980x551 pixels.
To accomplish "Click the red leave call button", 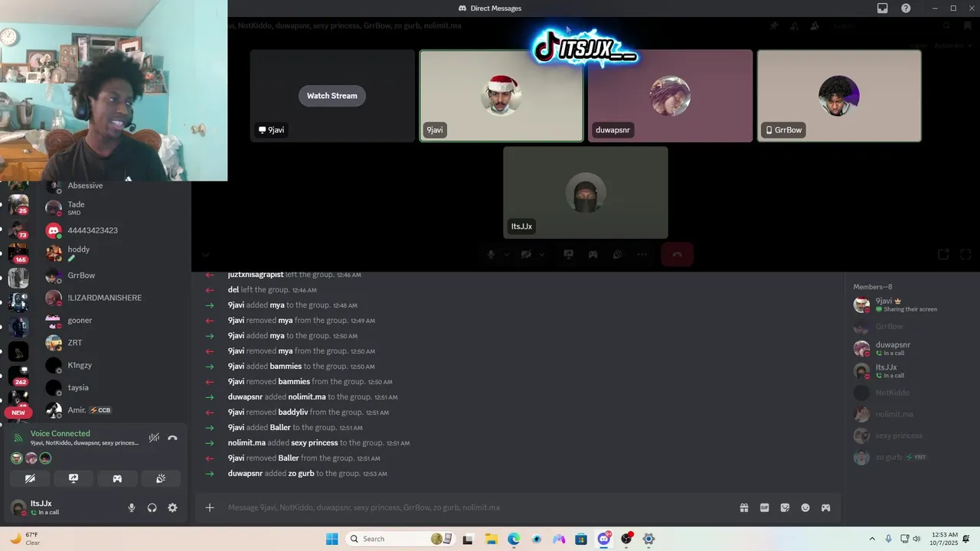I will point(677,255).
